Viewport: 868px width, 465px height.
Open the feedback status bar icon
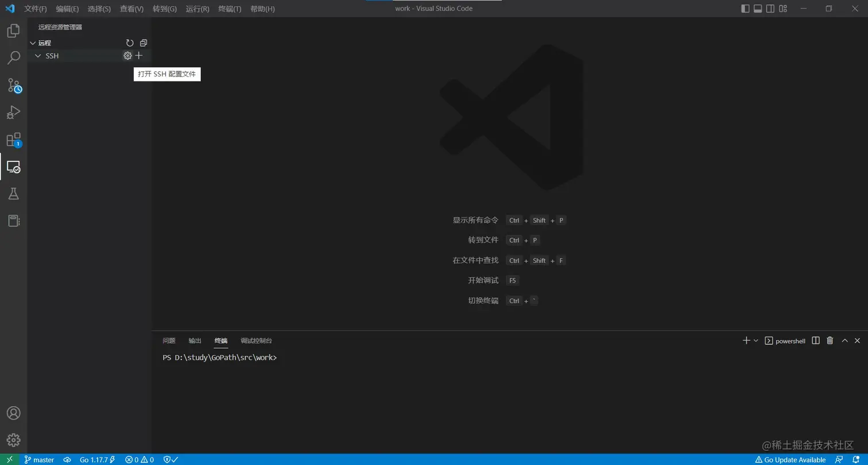pyautogui.click(x=839, y=460)
